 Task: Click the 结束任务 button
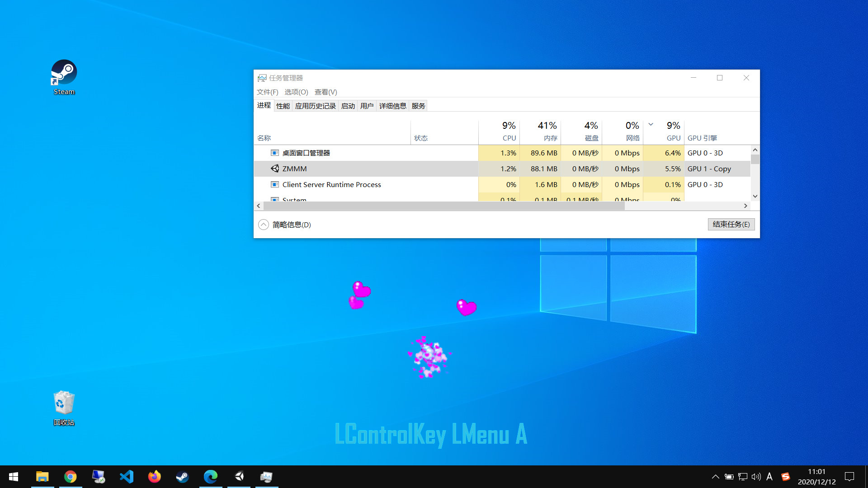pyautogui.click(x=731, y=224)
